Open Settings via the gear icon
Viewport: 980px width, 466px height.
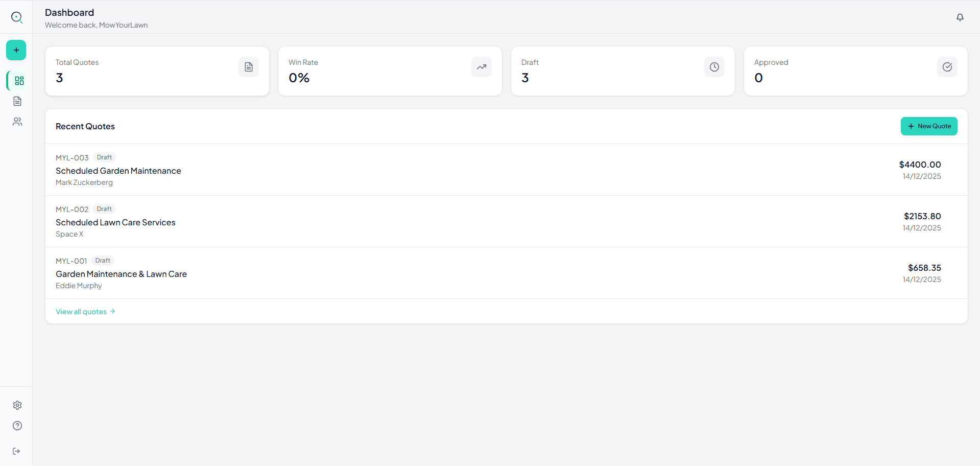[x=17, y=405]
